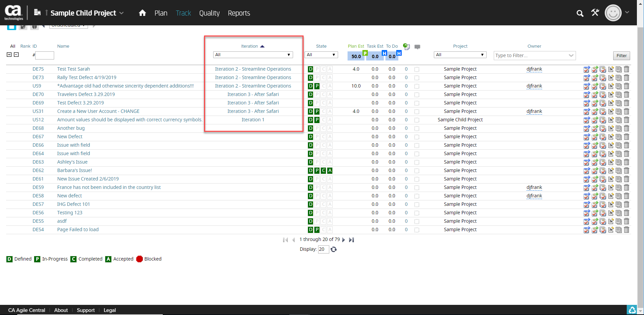This screenshot has width=644, height=315.
Task: Go to the Home page icon
Action: click(142, 13)
